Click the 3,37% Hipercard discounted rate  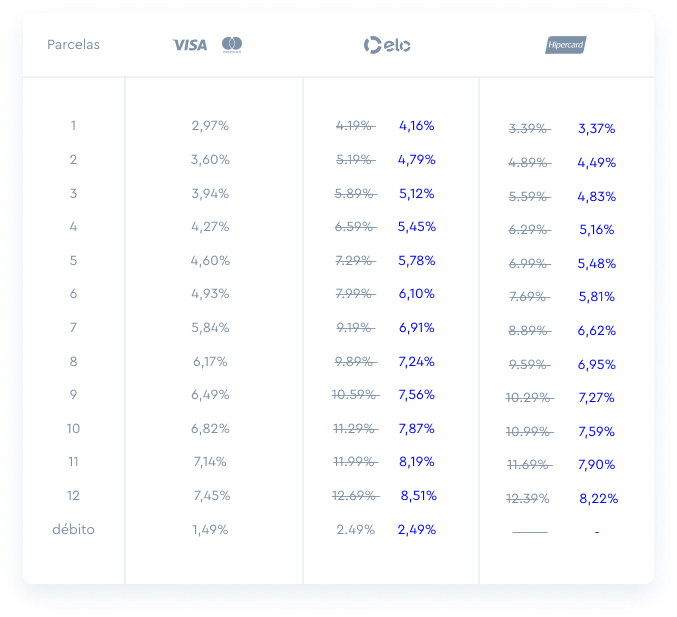pyautogui.click(x=596, y=129)
